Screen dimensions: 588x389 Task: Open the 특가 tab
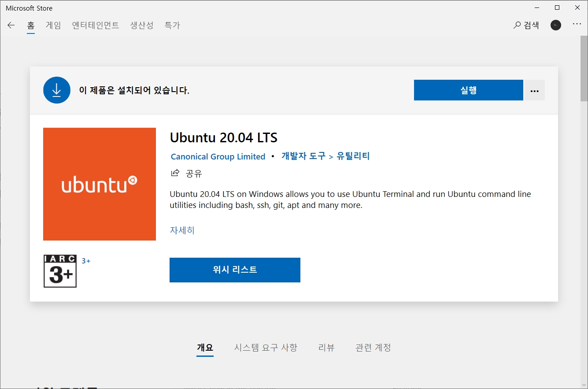pos(172,25)
